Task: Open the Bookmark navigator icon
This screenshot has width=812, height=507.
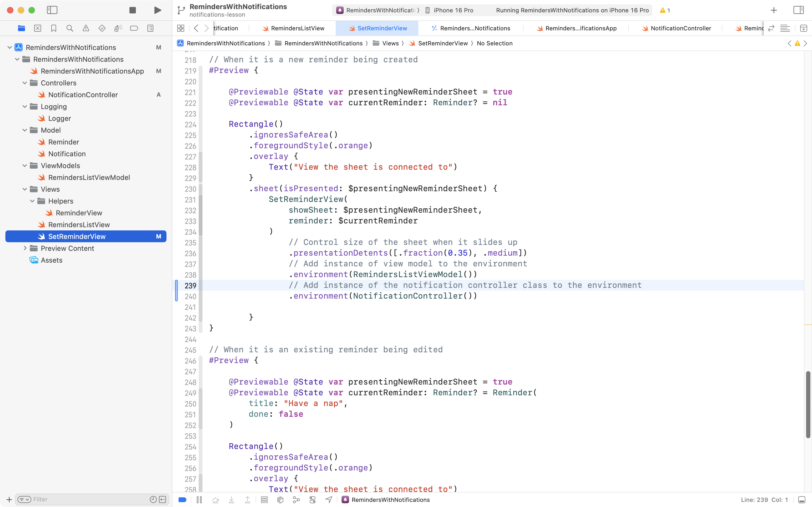Action: 54,28
